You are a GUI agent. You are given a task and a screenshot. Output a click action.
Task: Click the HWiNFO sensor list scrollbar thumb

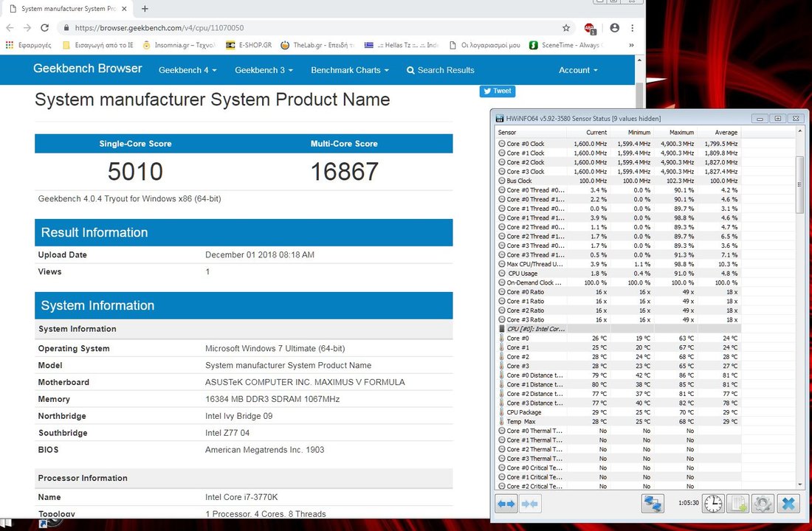pos(800,184)
